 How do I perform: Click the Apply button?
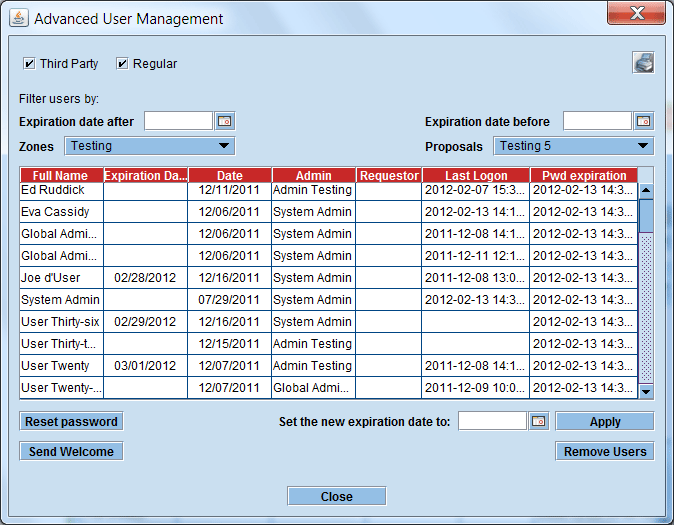coord(605,421)
